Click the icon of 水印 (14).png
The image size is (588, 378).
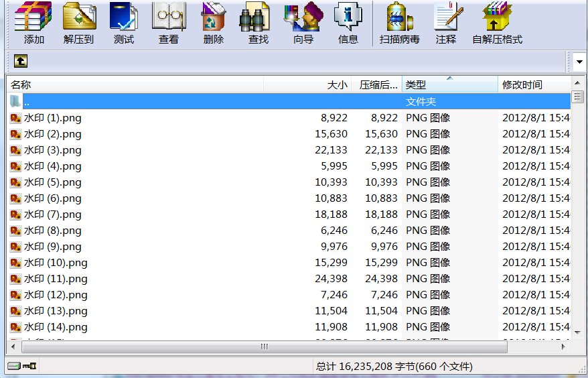[16, 328]
